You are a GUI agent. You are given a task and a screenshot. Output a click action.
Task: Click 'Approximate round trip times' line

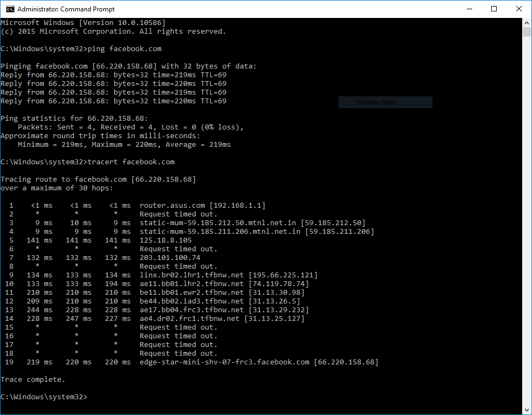click(101, 136)
